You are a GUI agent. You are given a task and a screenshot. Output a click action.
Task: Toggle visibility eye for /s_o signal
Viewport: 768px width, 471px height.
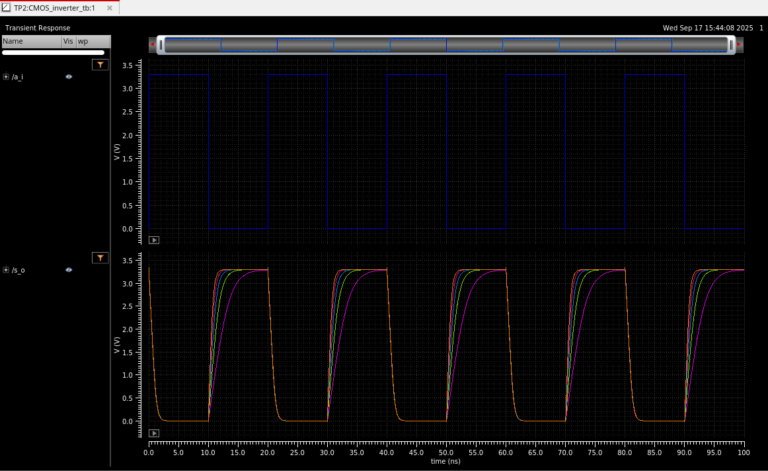[x=69, y=270]
